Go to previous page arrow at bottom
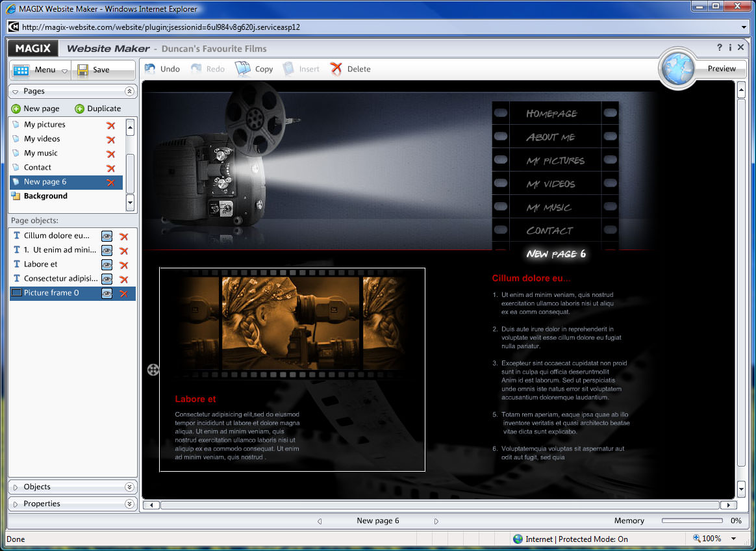This screenshot has width=756, height=551. tap(319, 521)
